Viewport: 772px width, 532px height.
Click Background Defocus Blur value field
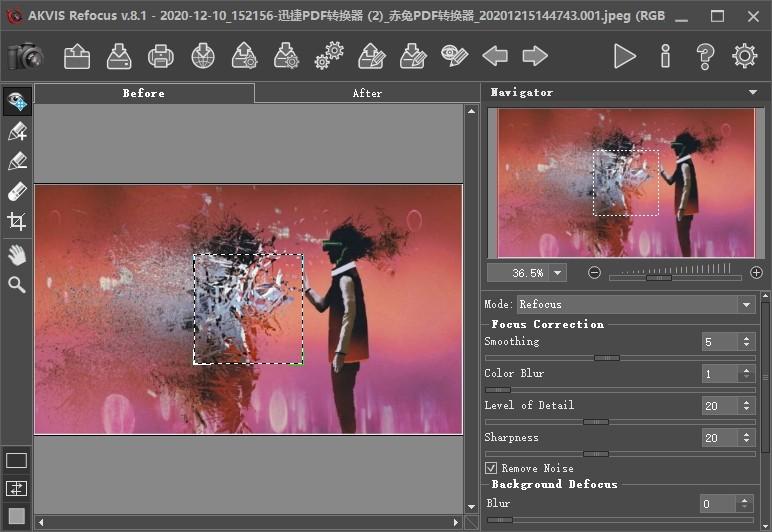(x=718, y=503)
